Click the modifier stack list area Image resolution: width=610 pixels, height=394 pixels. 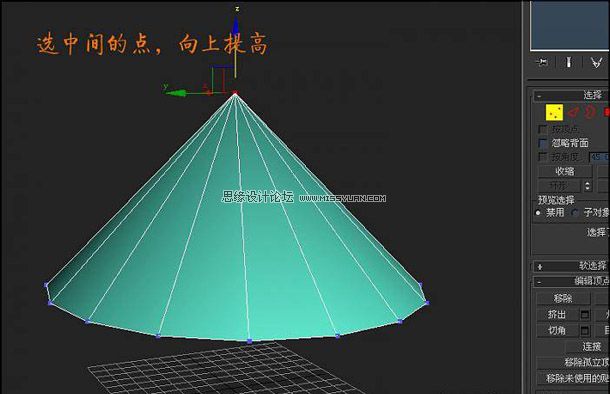[570, 25]
